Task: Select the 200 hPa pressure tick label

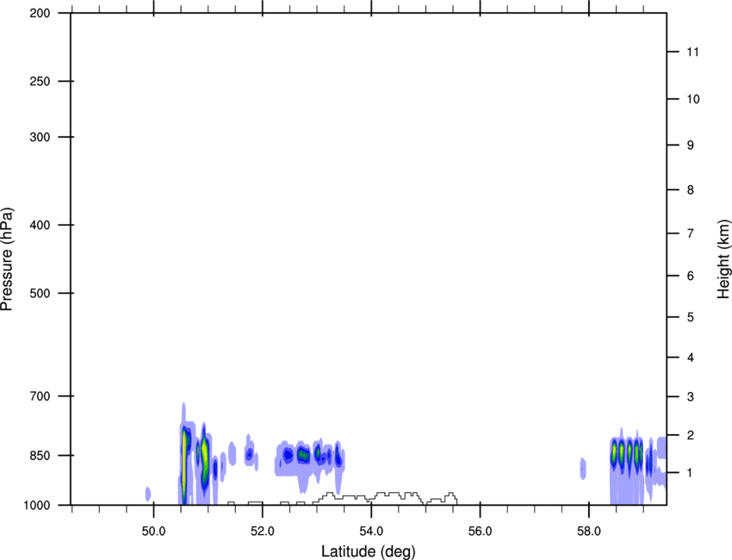Action: click(x=40, y=14)
